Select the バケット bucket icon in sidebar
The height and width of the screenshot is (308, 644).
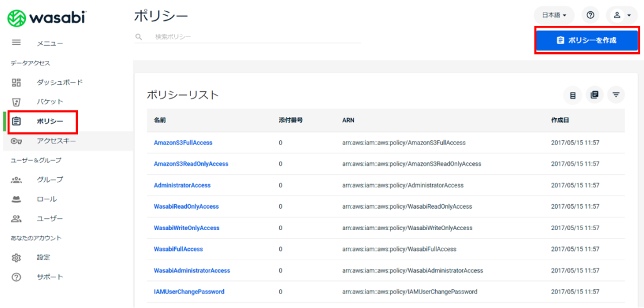tap(16, 102)
